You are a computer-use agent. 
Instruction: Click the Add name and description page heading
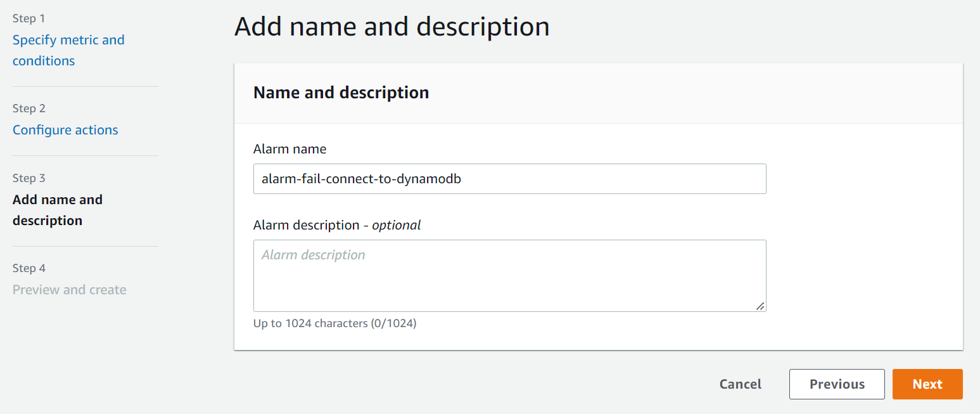(x=391, y=27)
